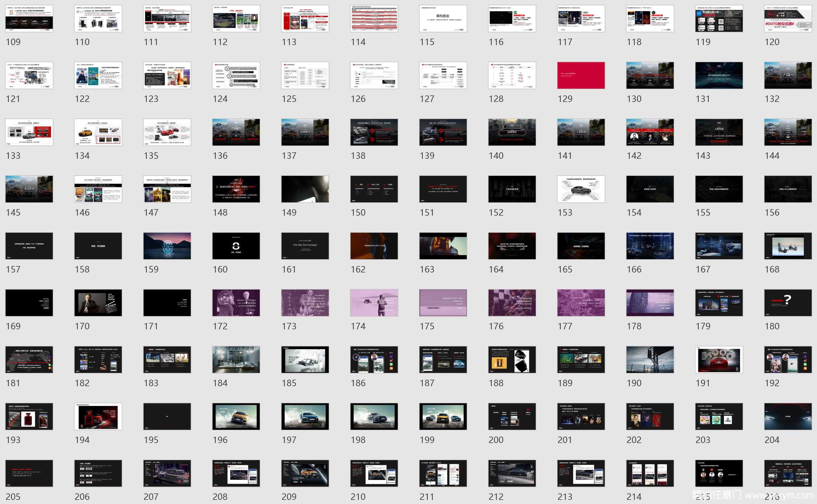Select slide thumbnail 116
The height and width of the screenshot is (504, 817).
click(512, 19)
